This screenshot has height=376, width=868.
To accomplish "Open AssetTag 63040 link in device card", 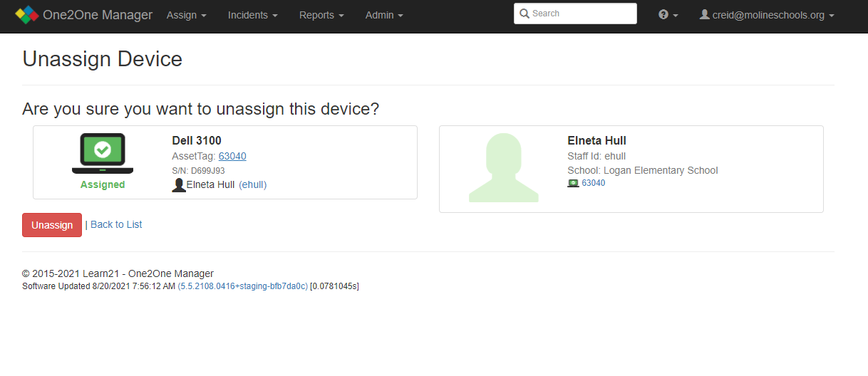I will 232,156.
